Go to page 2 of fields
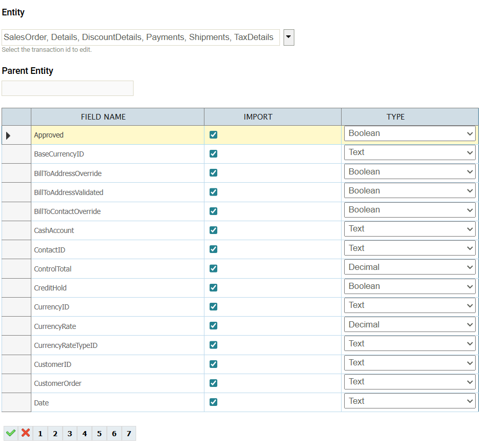 pos(55,434)
